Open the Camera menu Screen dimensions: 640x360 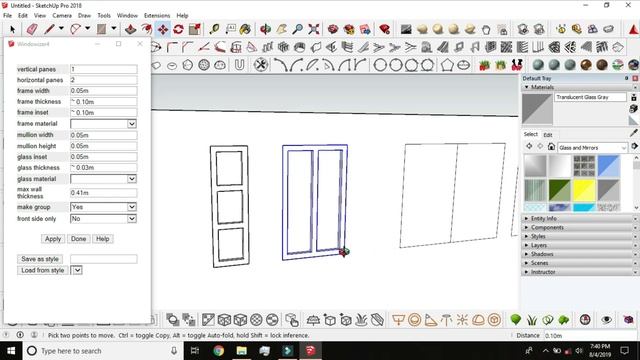[62, 16]
